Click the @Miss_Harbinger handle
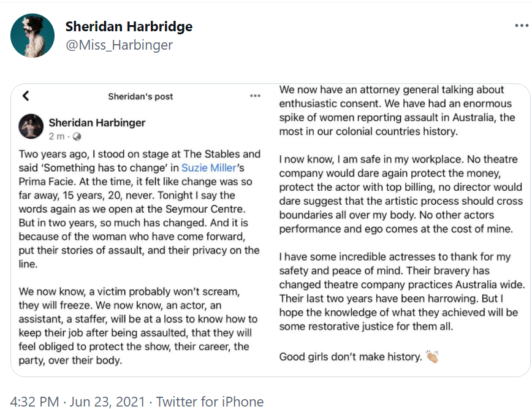Screen dimensions: 532x409 (x=119, y=45)
